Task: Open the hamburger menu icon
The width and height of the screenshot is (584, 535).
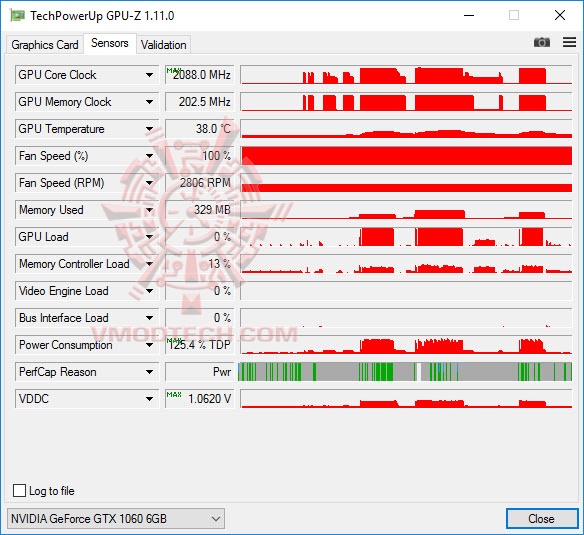Action: click(x=569, y=42)
